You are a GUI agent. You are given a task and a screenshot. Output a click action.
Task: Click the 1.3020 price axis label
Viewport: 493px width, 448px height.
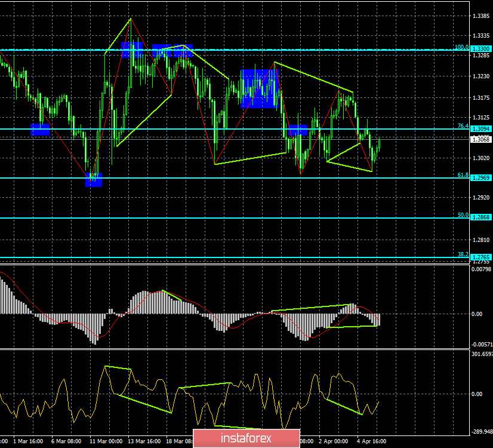coord(481,158)
